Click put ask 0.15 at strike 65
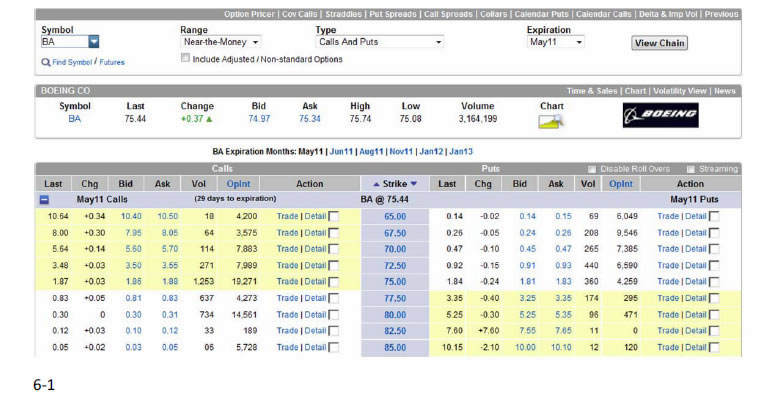The height and width of the screenshot is (409, 767). [564, 216]
